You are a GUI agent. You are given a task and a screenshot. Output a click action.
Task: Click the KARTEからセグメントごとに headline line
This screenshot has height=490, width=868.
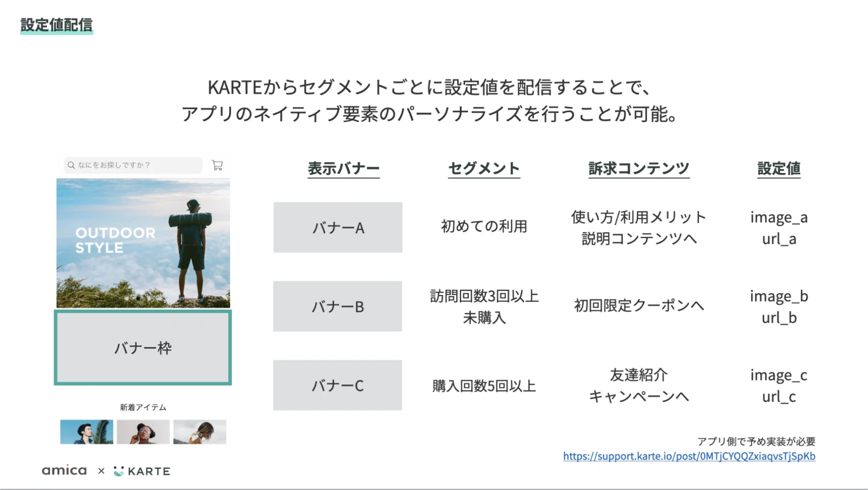[x=429, y=87]
